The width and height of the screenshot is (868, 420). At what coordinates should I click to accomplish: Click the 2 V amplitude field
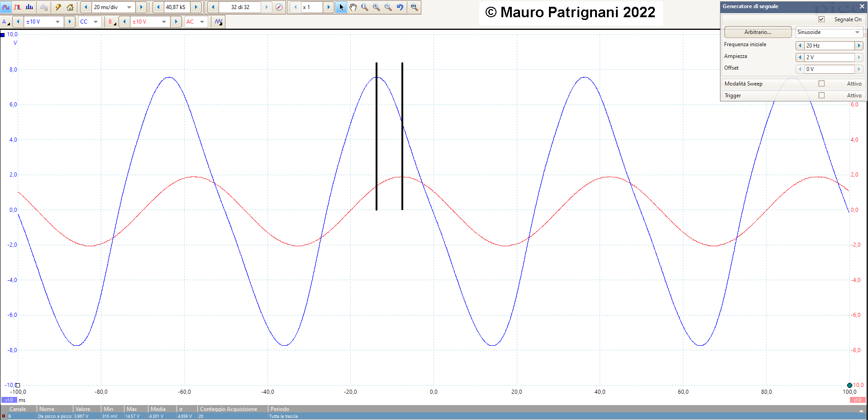click(x=830, y=57)
